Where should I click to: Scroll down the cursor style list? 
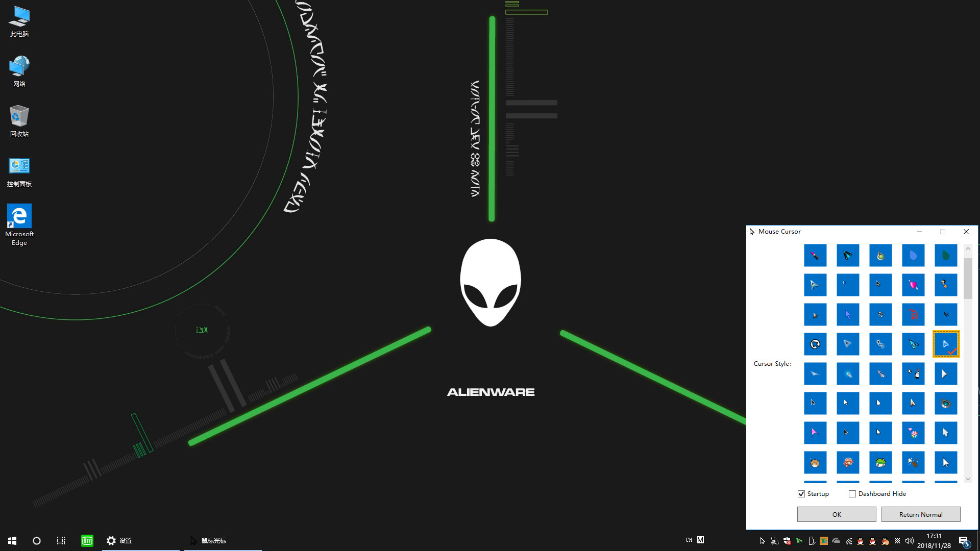point(967,480)
